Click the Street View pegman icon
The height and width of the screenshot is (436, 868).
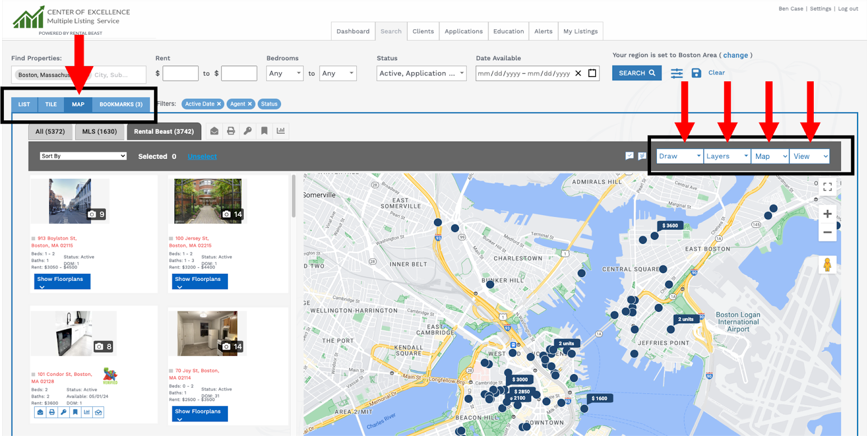pyautogui.click(x=827, y=265)
